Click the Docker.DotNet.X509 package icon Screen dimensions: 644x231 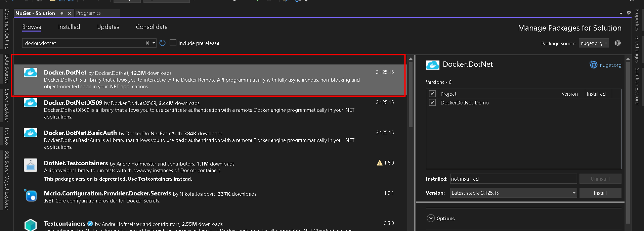click(31, 102)
